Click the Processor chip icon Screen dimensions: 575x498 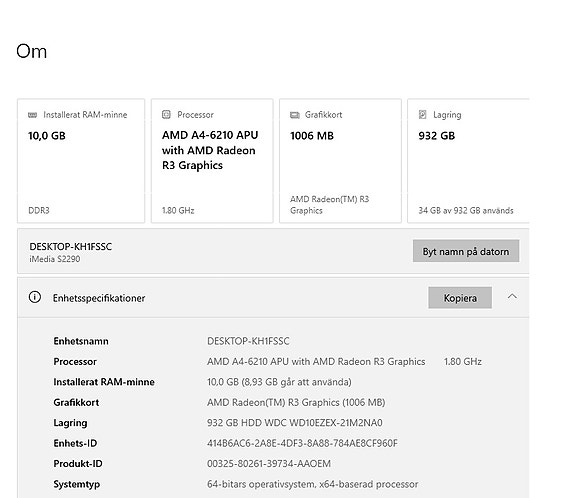[x=166, y=115]
